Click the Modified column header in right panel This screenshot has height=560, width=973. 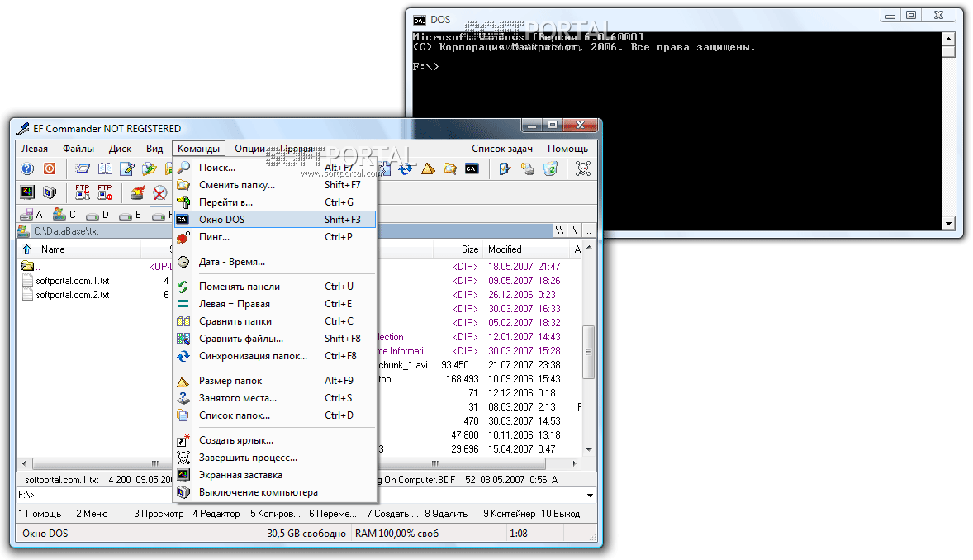pos(528,249)
